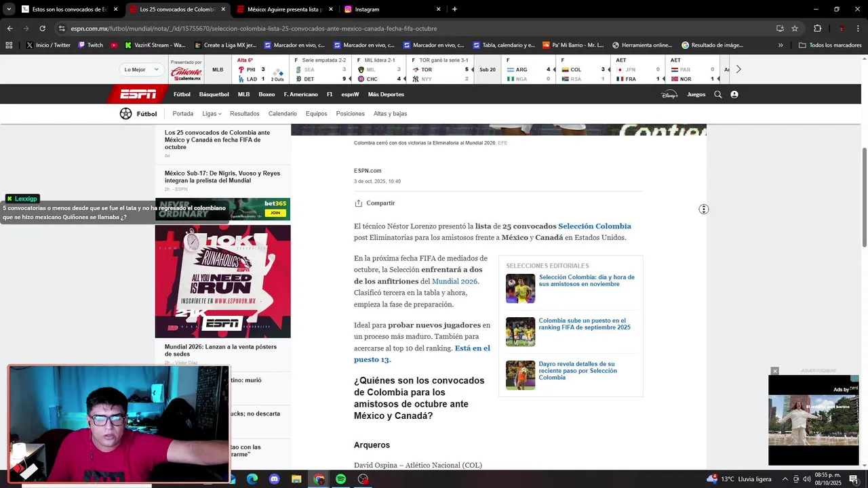The width and height of the screenshot is (868, 488).
Task: Reload the page in Chrome
Action: 42,28
